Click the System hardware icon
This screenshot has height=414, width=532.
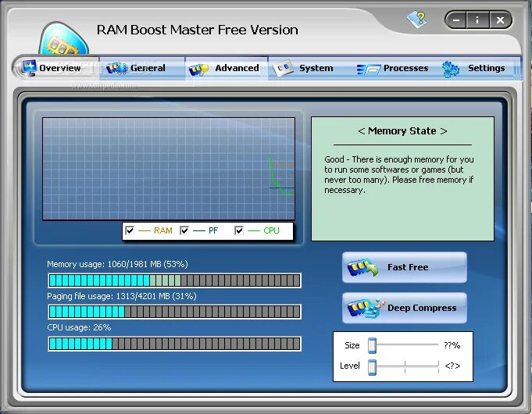[283, 68]
